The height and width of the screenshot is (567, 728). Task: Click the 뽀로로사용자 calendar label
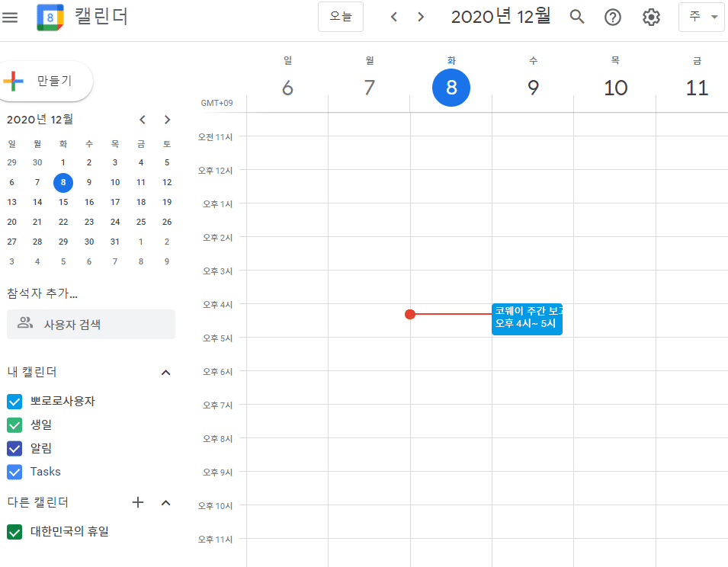tap(63, 402)
